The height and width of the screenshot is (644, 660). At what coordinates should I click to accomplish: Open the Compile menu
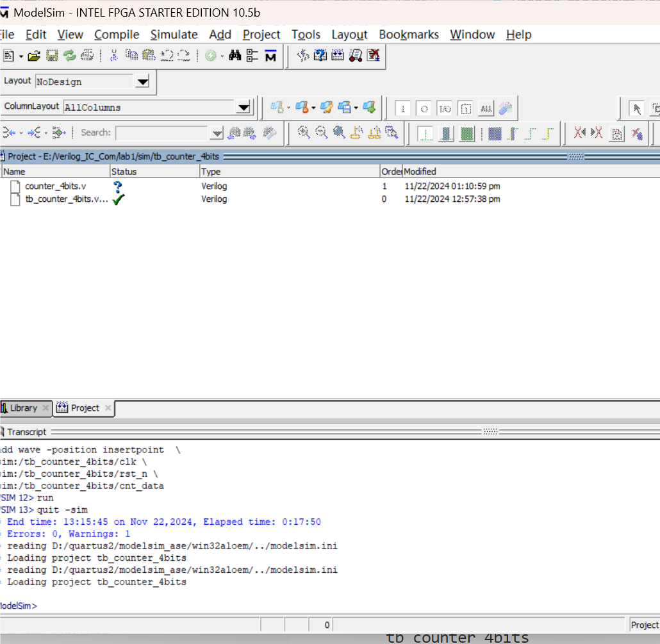pyautogui.click(x=117, y=35)
